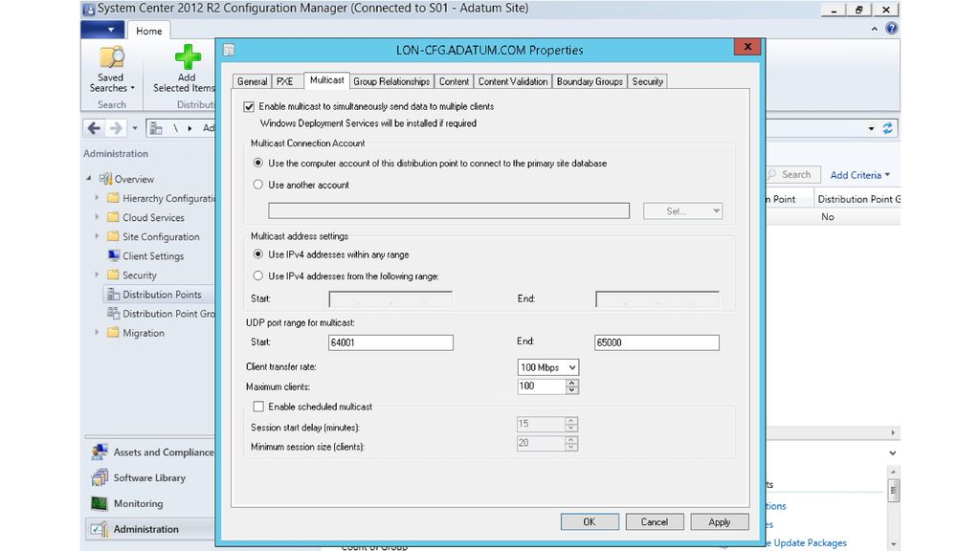Click the folder icon in address bar

point(156,129)
